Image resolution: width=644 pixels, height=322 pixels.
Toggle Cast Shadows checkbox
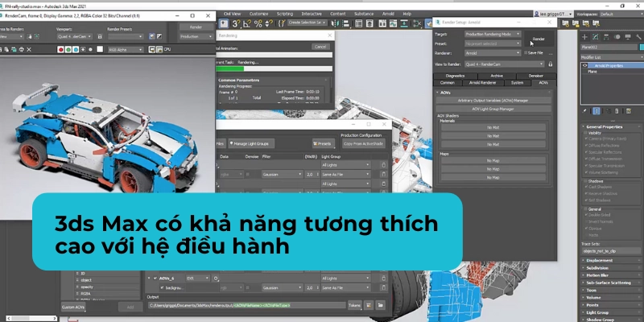tap(586, 187)
